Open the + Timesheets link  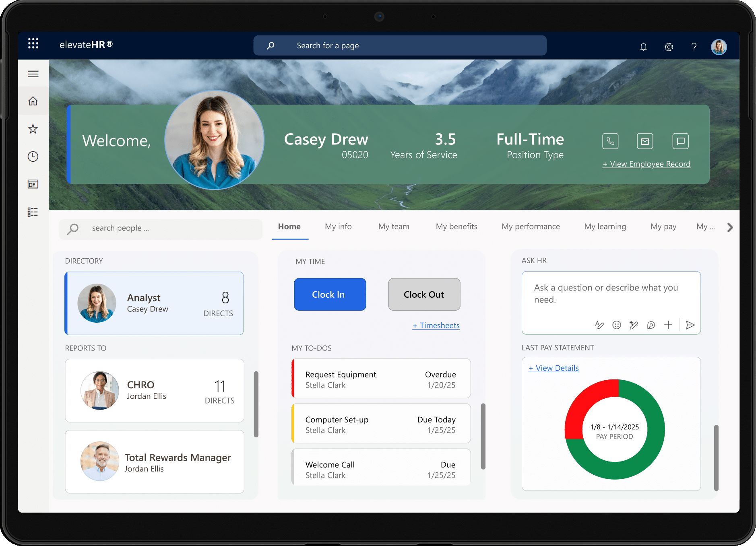tap(436, 326)
